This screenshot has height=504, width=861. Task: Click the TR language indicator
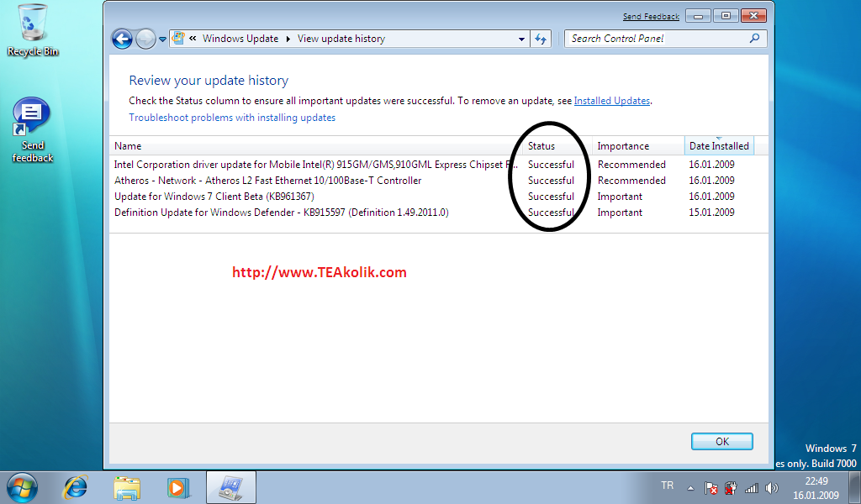tap(667, 486)
